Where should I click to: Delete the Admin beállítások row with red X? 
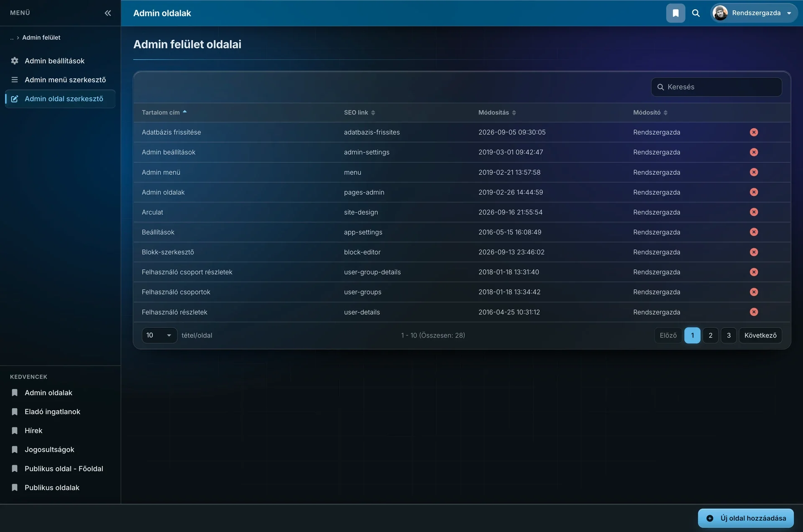754,152
